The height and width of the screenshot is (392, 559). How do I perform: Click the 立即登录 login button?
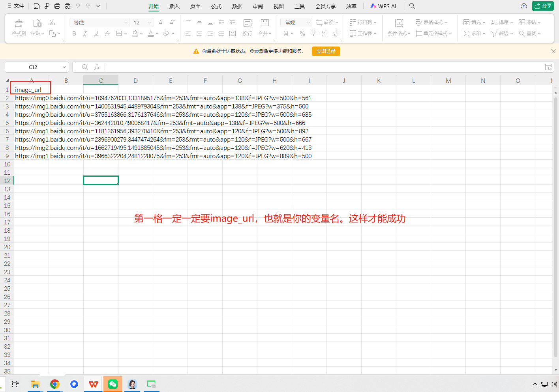point(326,51)
